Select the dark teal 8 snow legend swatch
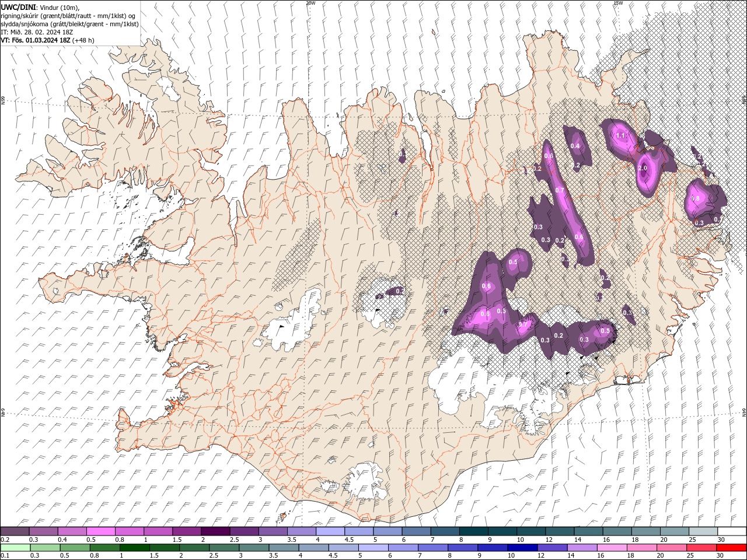 474,531
